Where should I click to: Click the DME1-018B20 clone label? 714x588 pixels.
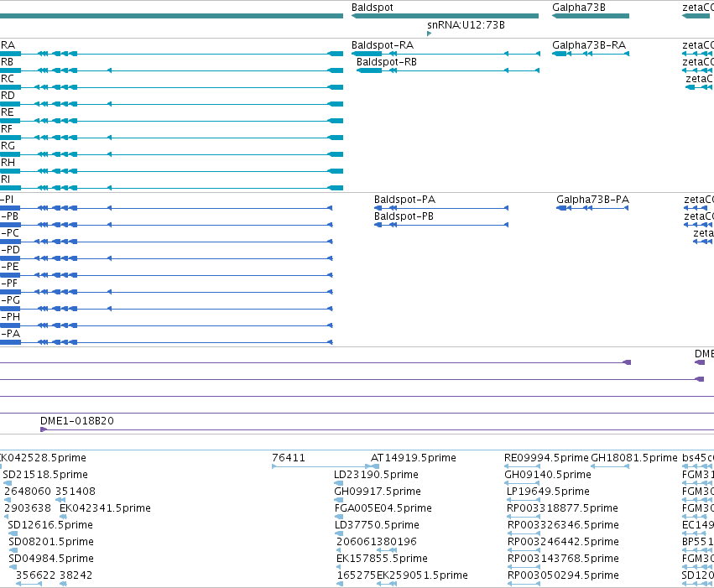[77, 421]
